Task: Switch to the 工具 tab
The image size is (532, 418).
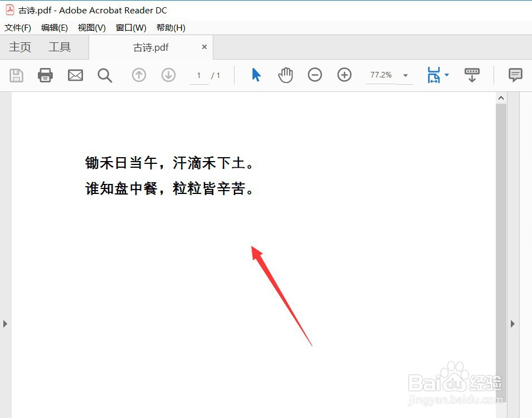Action: coord(60,47)
